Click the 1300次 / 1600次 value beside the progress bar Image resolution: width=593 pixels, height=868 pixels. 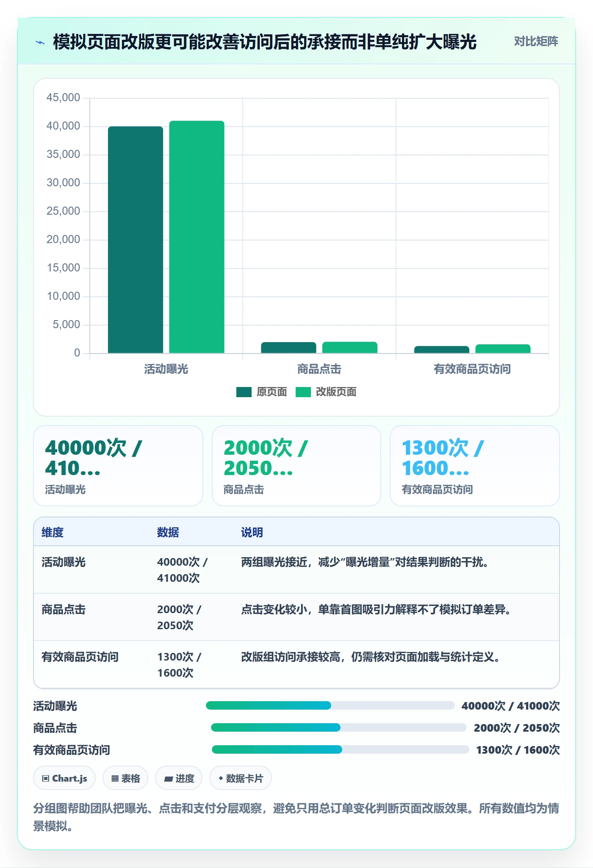[x=518, y=750]
